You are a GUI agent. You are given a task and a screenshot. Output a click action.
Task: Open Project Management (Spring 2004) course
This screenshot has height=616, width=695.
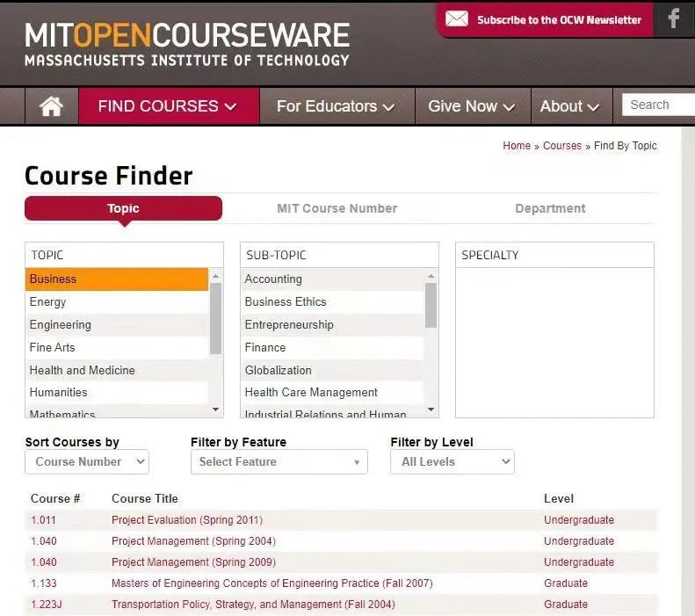pos(193,541)
